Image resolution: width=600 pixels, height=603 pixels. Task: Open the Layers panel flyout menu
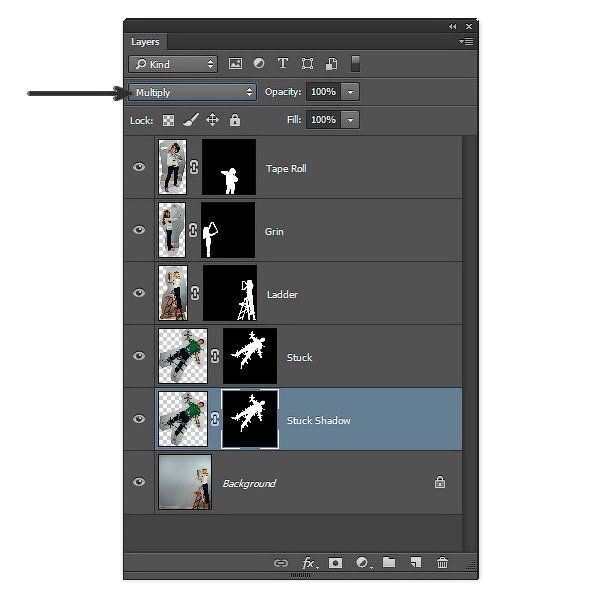(466, 41)
